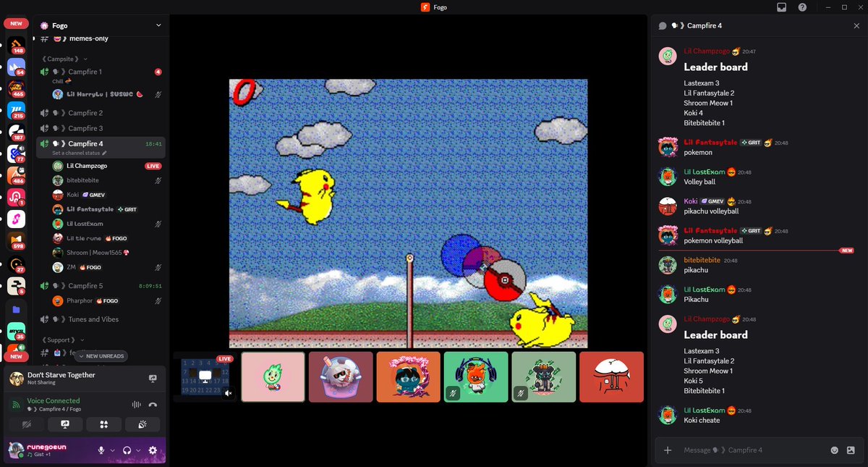This screenshot has height=467, width=868.
Task: Open server icon with 215 badge
Action: tap(16, 111)
